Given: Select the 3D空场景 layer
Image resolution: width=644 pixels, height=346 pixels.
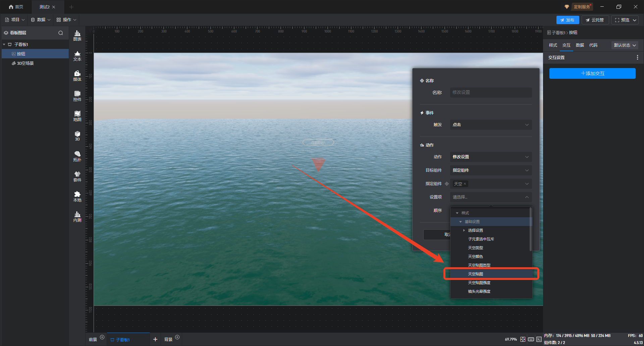Looking at the screenshot, I should (25, 63).
